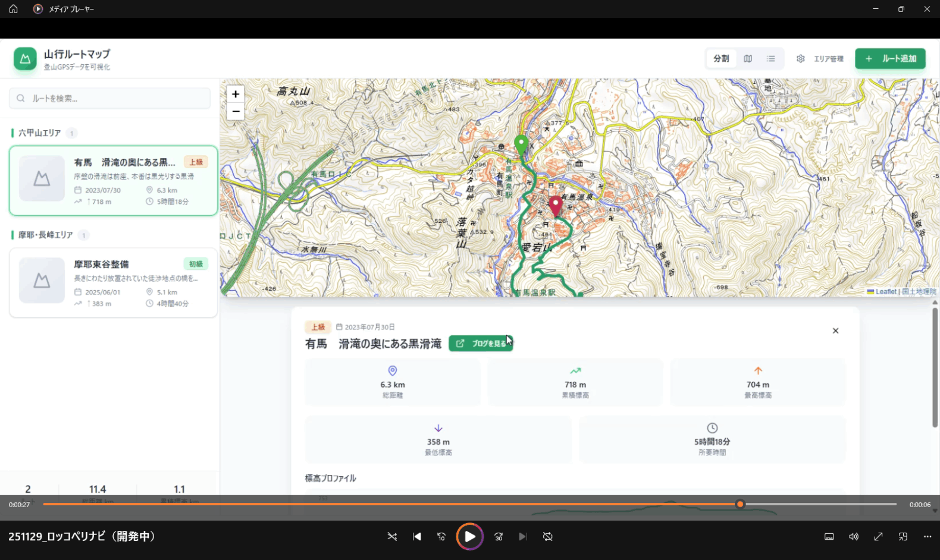Click the media player home icon
The width and height of the screenshot is (940, 560).
tap(13, 9)
